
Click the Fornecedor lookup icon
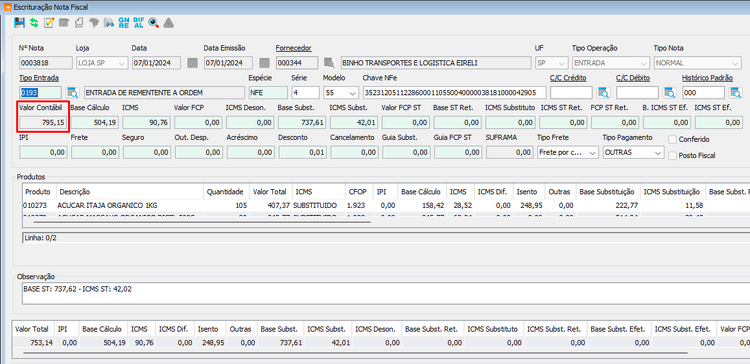pos(329,63)
